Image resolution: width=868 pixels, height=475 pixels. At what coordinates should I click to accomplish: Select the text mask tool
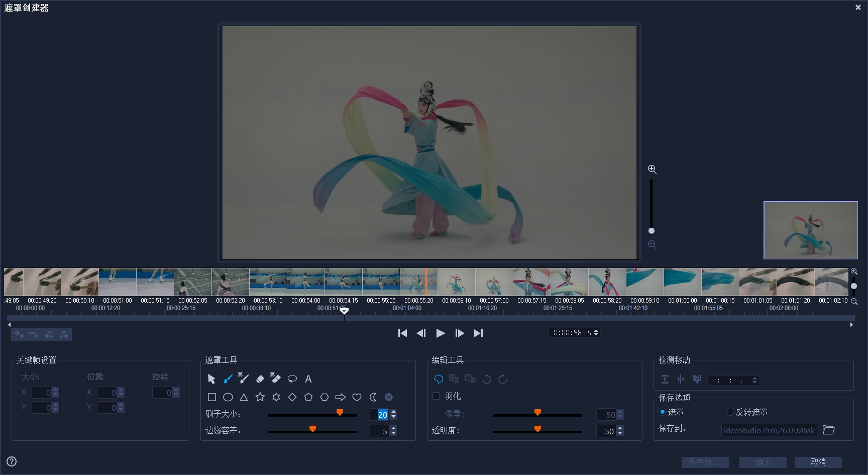tap(308, 379)
